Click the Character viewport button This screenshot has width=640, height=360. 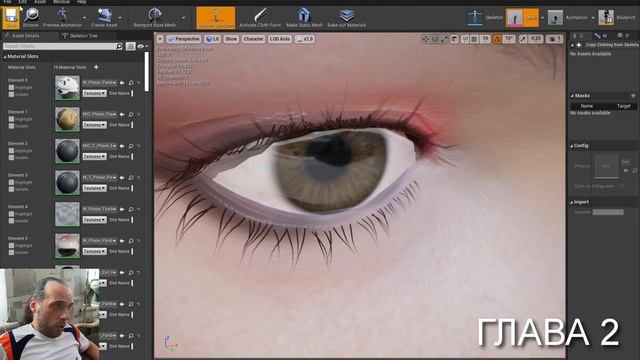[x=253, y=39]
